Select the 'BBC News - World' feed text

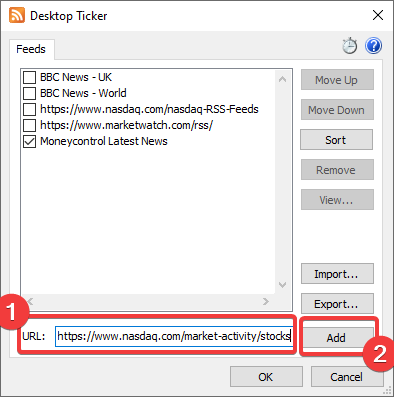[x=83, y=93]
